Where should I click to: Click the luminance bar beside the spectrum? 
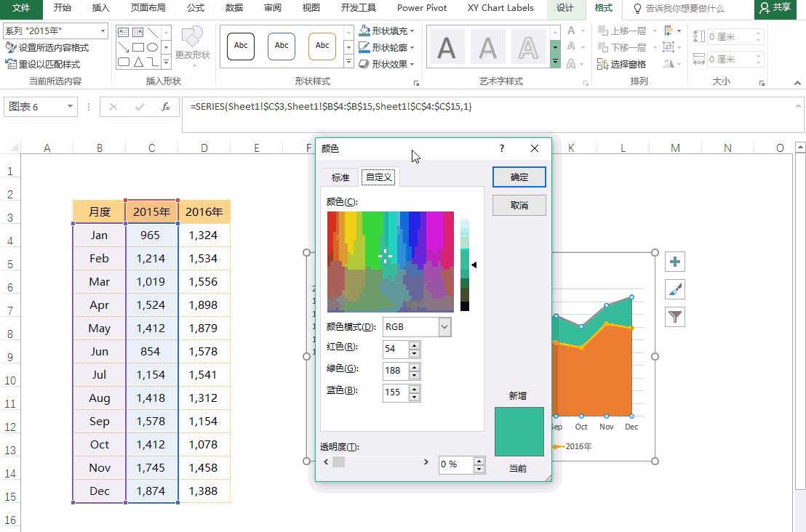click(x=465, y=265)
